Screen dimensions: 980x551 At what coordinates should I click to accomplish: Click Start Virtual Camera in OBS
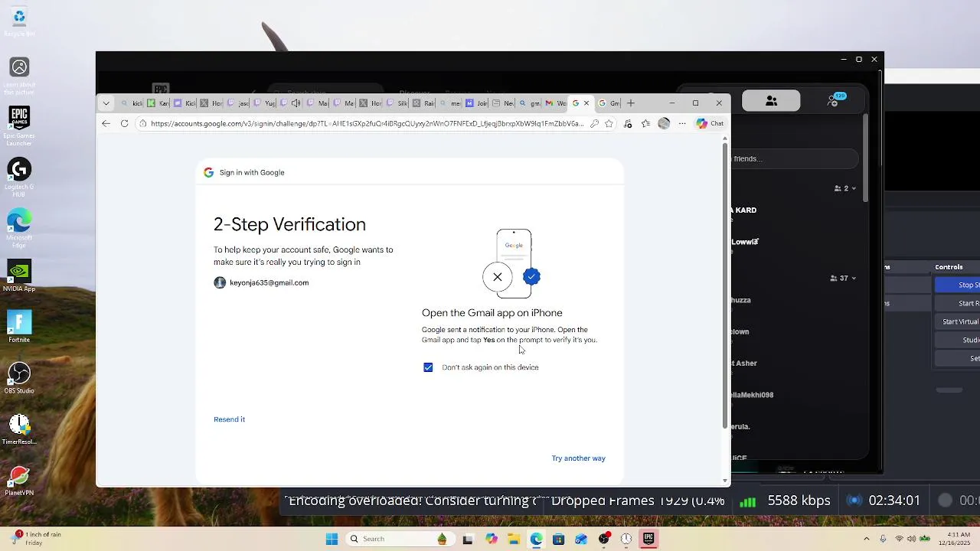coord(958,321)
